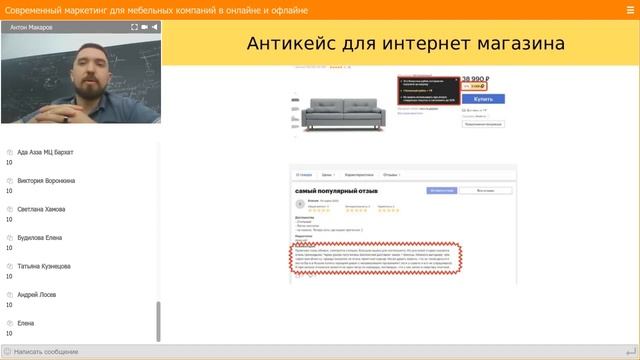Click the icon beside Елена
Screen dimensions: 640x360
tap(10, 323)
